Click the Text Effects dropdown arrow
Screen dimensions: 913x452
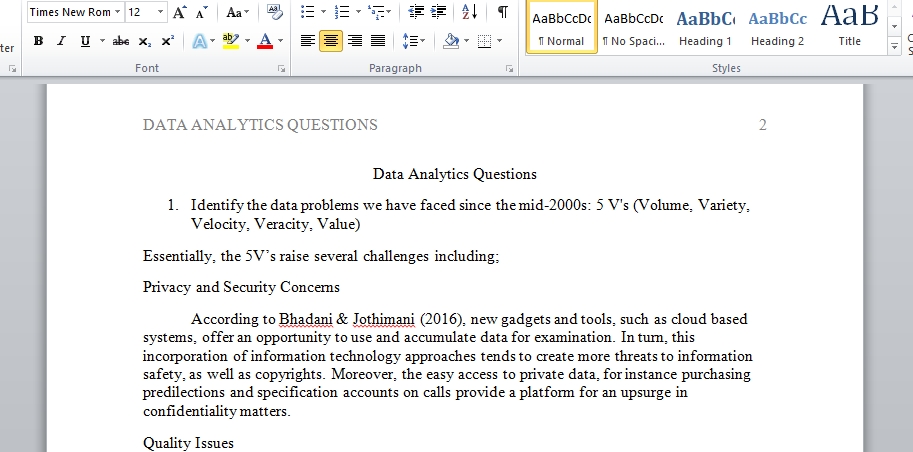coord(213,41)
